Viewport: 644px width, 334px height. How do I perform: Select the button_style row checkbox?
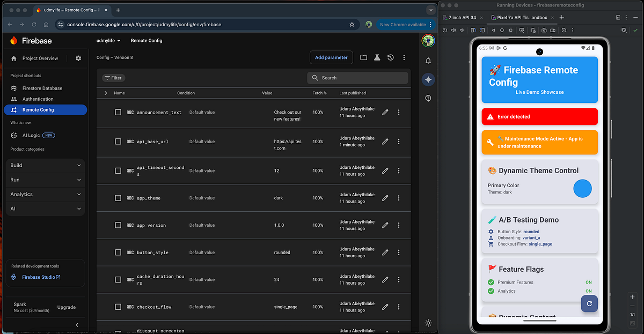(118, 253)
